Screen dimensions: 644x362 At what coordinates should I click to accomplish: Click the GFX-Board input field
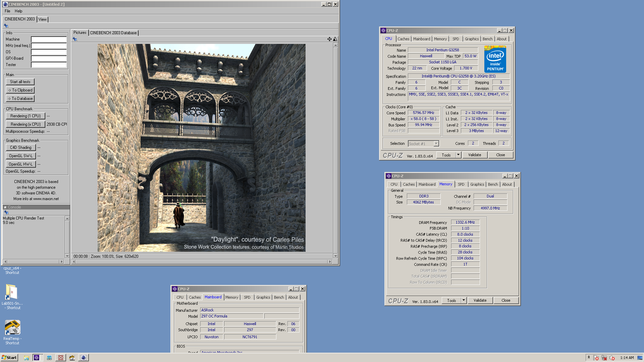tap(49, 58)
